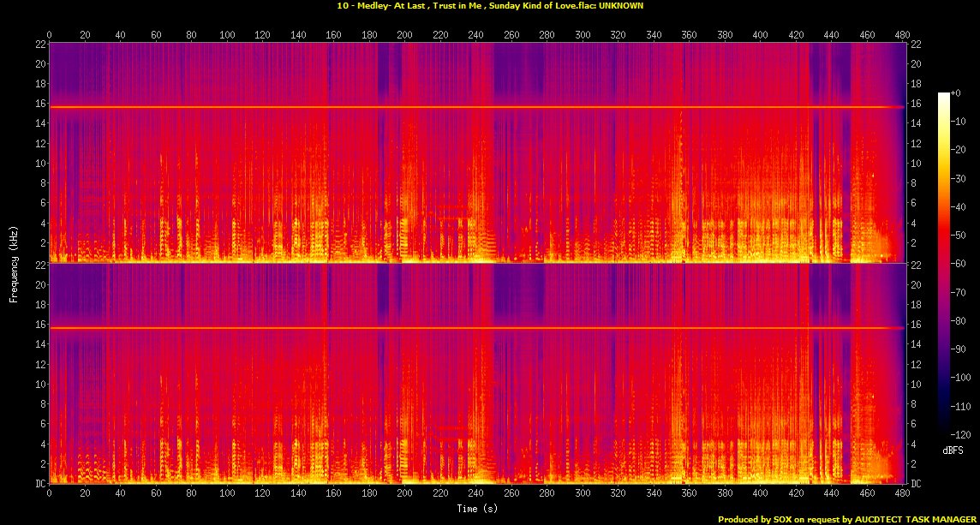
Task: Click the 'Produced by SOX' footer text
Action: coord(846,519)
